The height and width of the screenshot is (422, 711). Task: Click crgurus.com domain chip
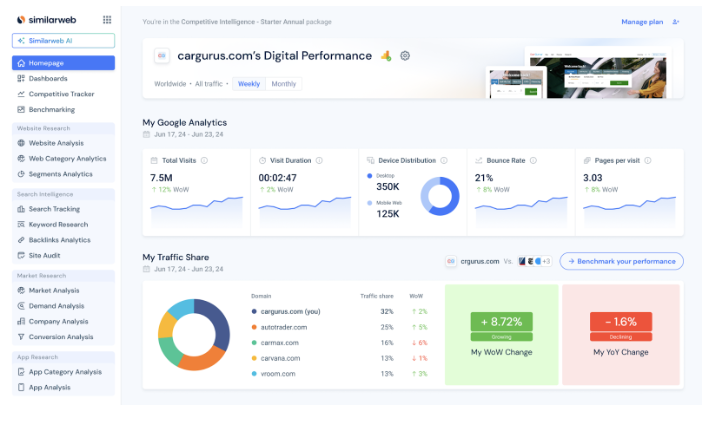coord(472,261)
